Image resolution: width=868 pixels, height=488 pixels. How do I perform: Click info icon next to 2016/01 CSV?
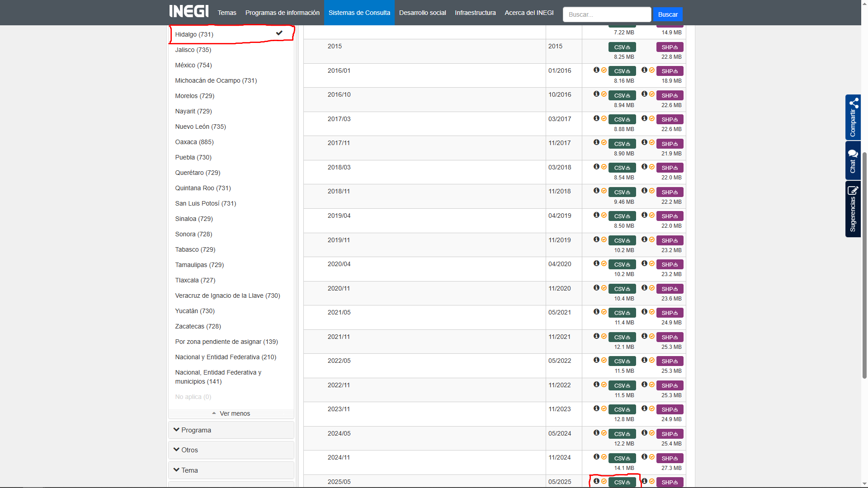[596, 70]
